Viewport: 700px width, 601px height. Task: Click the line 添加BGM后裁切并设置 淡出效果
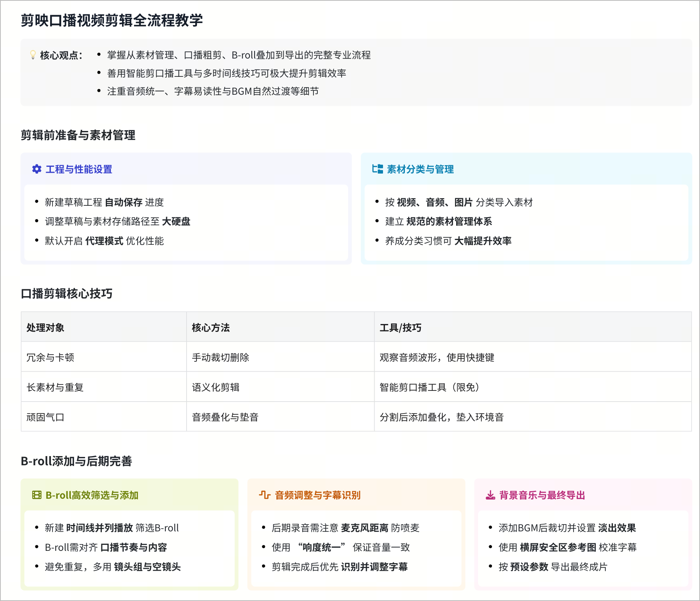tap(567, 528)
